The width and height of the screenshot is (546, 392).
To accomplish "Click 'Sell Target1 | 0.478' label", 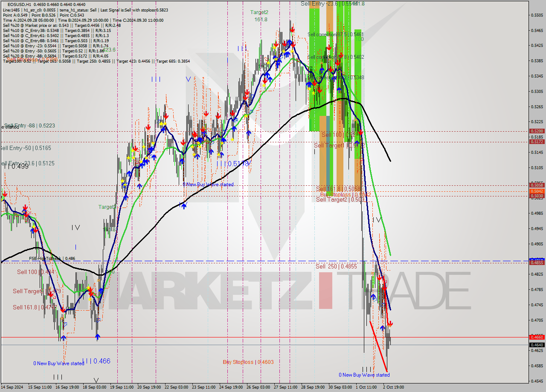I will (x=37, y=291).
